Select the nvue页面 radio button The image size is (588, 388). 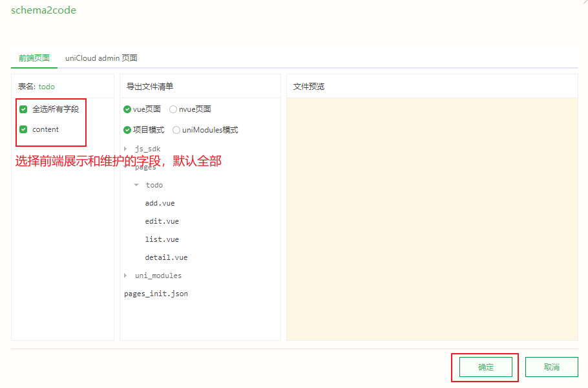tap(173, 109)
